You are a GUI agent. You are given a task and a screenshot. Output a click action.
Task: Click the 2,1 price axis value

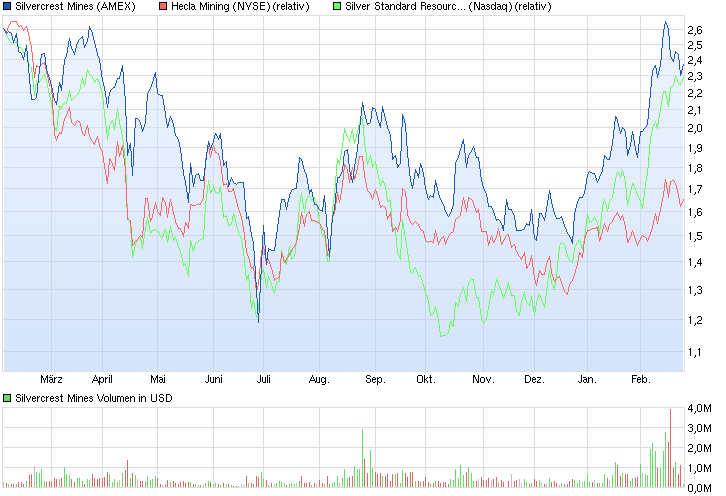pyautogui.click(x=695, y=110)
